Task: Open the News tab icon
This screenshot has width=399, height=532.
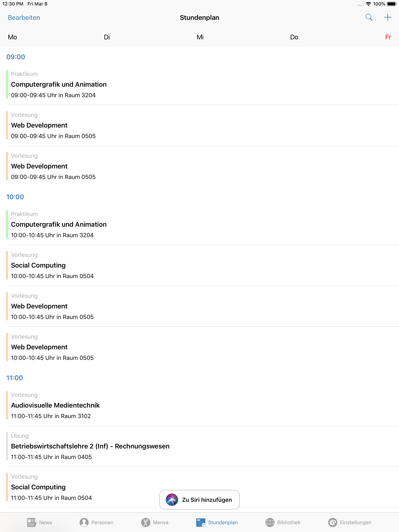Action: pos(32,522)
